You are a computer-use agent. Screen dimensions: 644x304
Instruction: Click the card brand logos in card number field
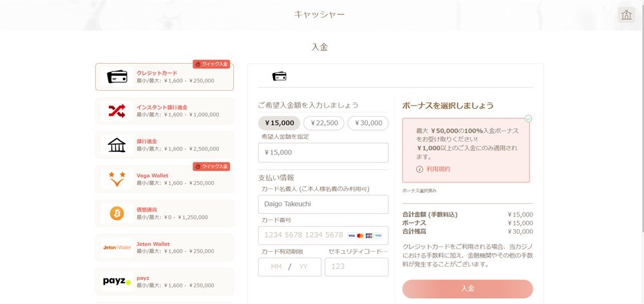point(365,235)
